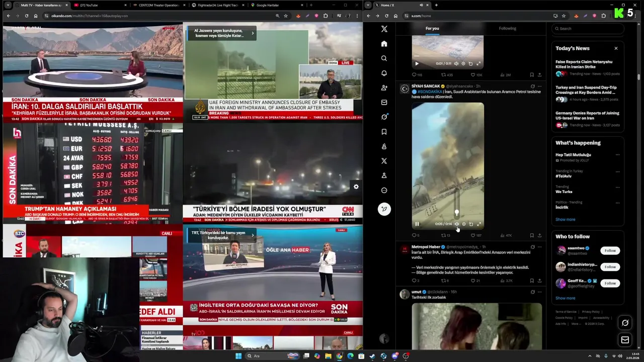Open the #SONDAKİKA hashtag link
The height and width of the screenshot is (362, 644).
click(429, 92)
